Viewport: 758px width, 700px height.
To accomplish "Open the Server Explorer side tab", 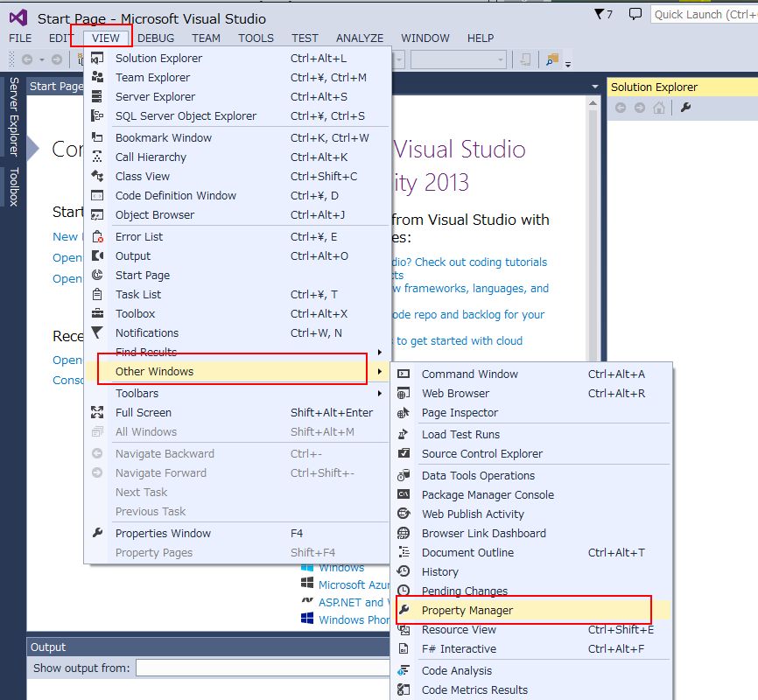I will [x=13, y=116].
